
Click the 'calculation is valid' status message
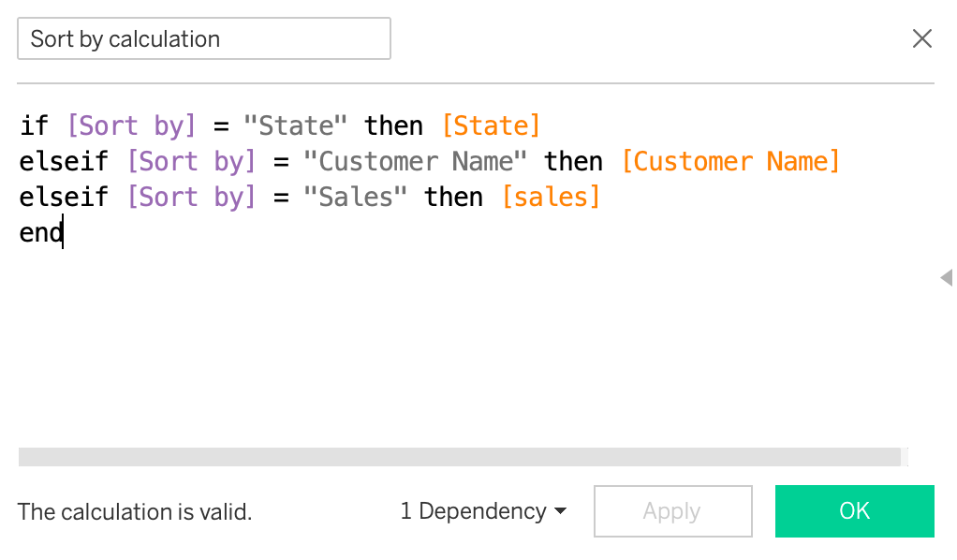(x=135, y=512)
